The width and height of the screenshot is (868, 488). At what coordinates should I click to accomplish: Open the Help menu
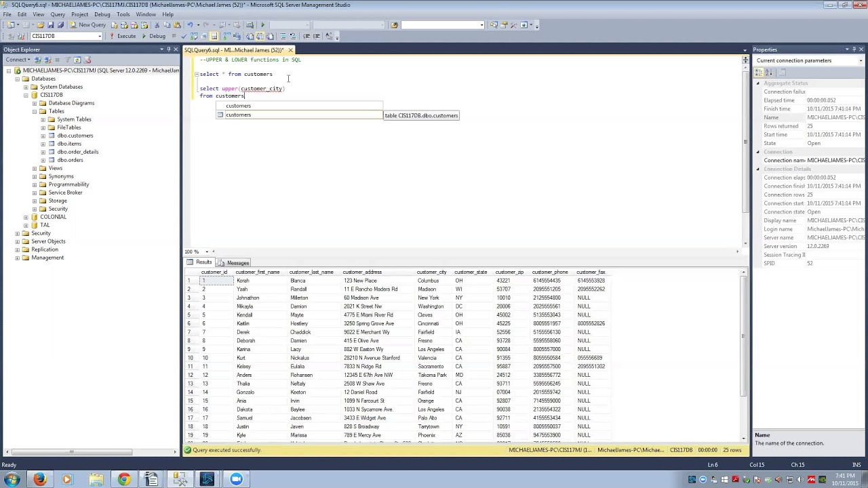pos(167,14)
